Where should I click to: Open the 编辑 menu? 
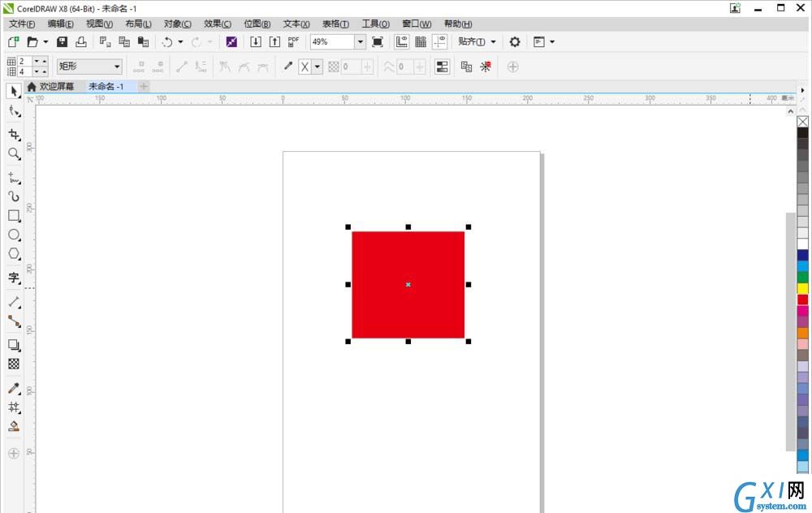(x=61, y=24)
